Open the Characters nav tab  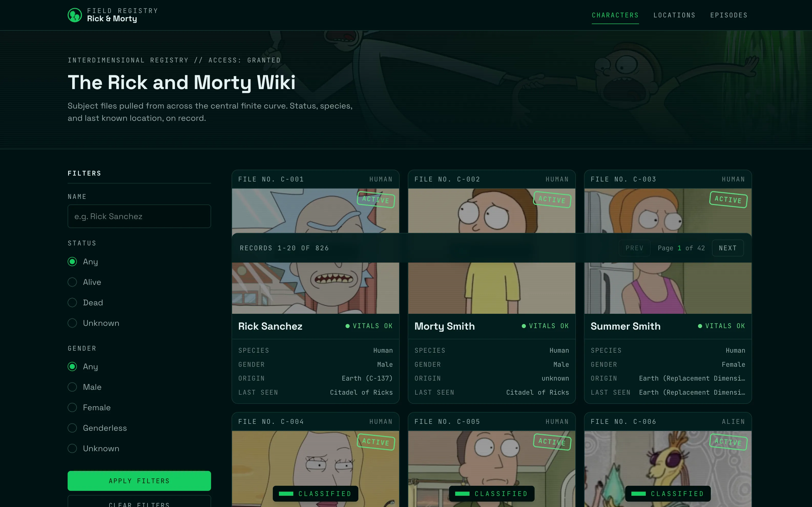[x=615, y=15]
